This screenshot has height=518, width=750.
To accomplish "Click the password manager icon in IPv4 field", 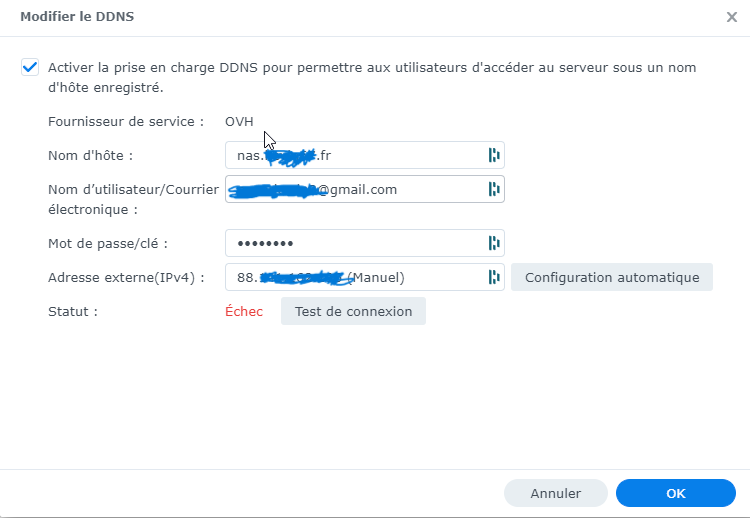I will pyautogui.click(x=493, y=277).
